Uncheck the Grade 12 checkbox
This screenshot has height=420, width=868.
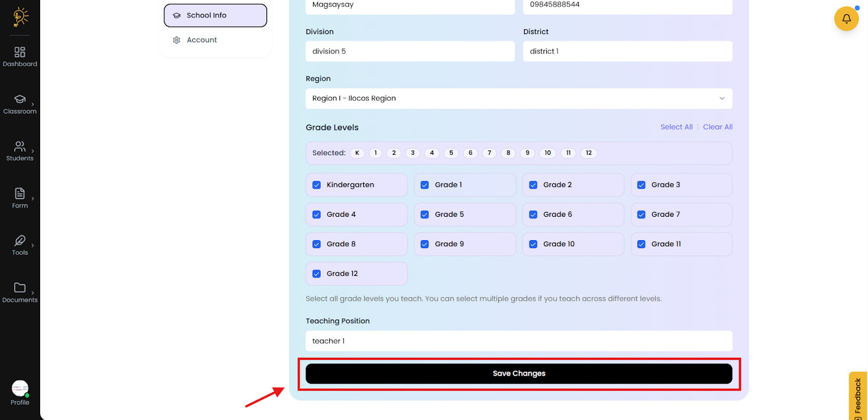point(317,274)
